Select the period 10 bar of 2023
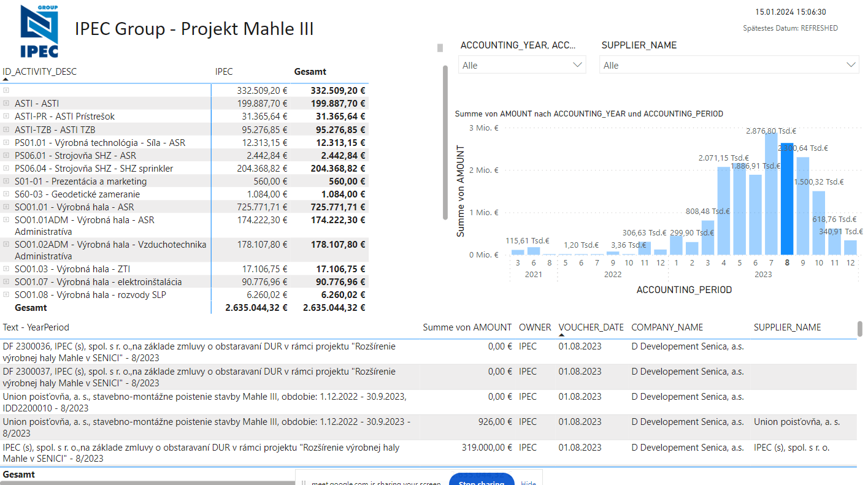 click(x=819, y=223)
